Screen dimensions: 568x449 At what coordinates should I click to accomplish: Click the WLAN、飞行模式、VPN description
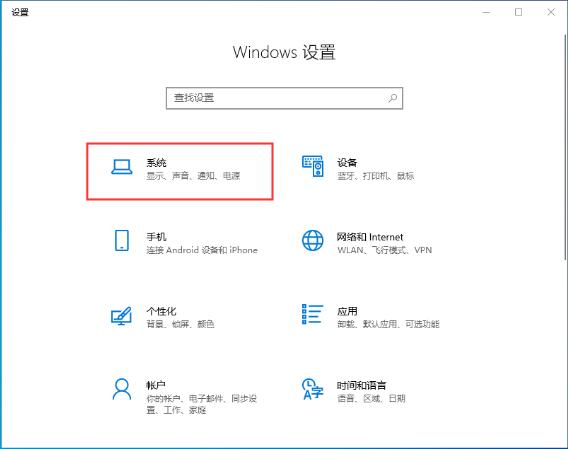[384, 250]
